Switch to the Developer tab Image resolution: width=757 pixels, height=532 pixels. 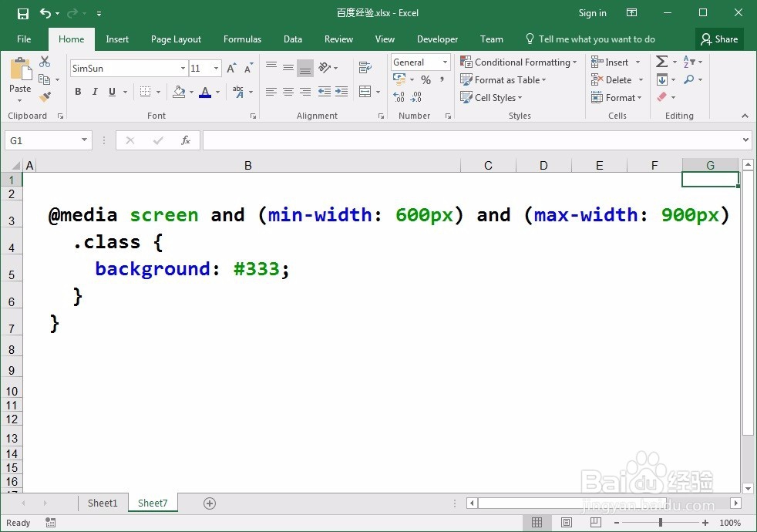click(x=437, y=39)
